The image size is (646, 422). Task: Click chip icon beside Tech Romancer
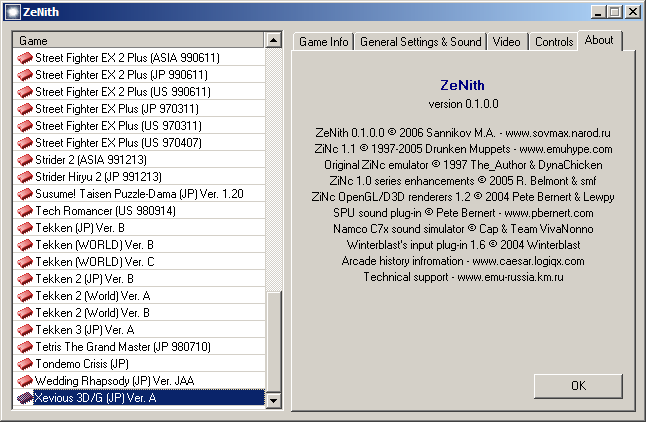click(25, 211)
